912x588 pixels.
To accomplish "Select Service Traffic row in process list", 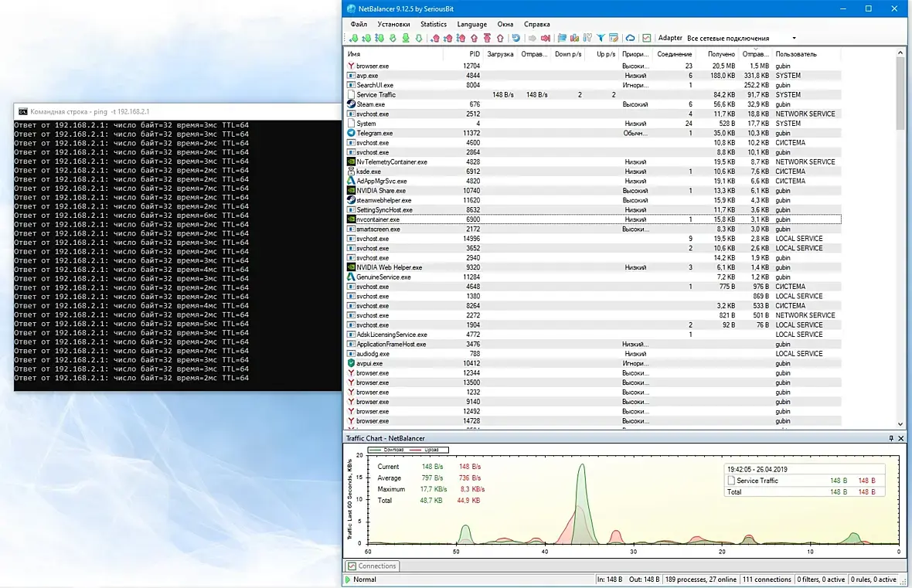I will 594,95.
